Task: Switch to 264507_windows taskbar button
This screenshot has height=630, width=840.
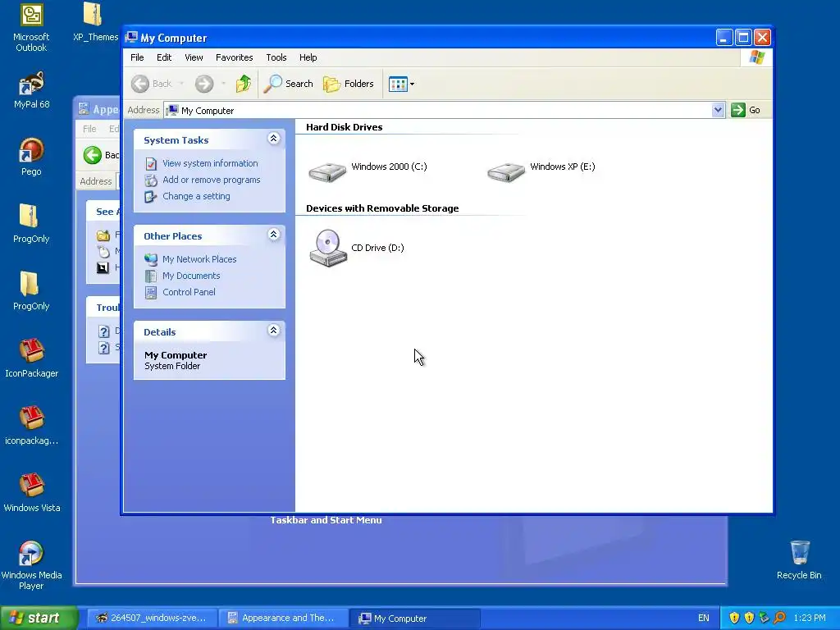Action: click(x=152, y=619)
